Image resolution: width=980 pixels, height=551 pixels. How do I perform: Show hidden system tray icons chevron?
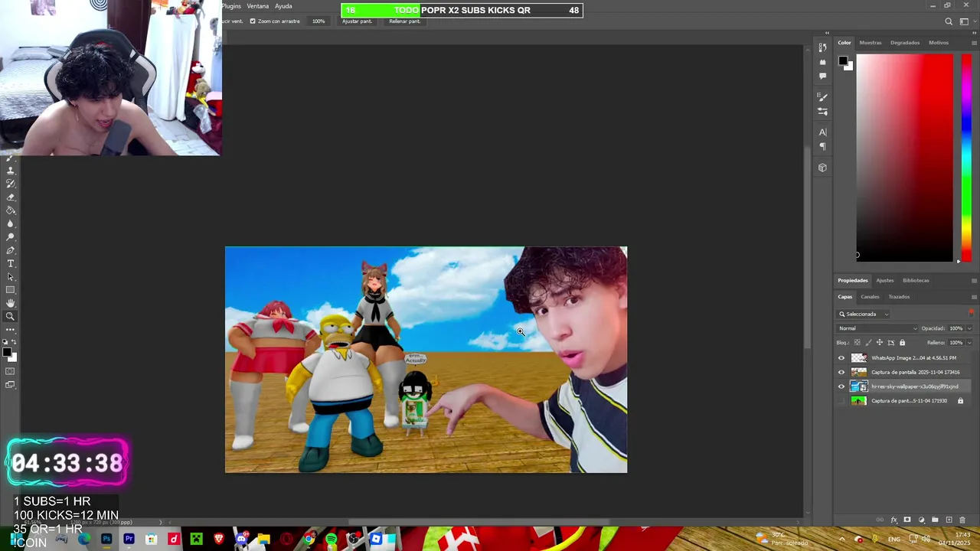click(841, 539)
